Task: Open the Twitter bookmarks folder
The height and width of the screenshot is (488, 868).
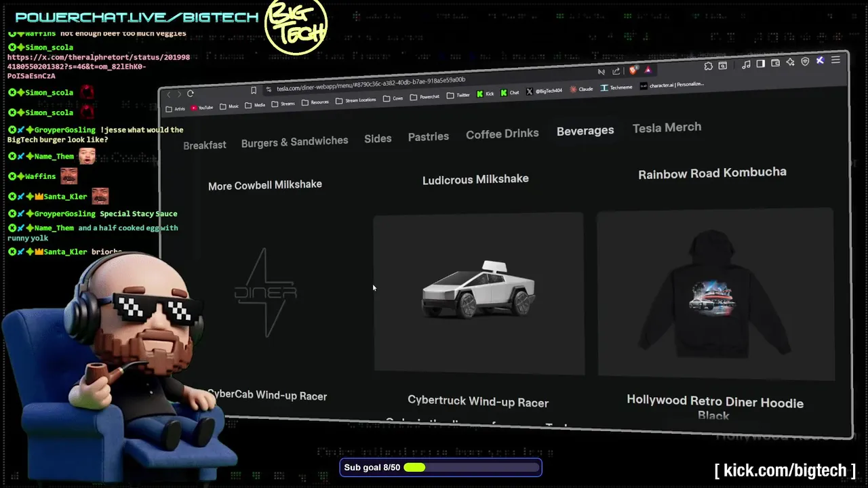Action: tap(458, 96)
